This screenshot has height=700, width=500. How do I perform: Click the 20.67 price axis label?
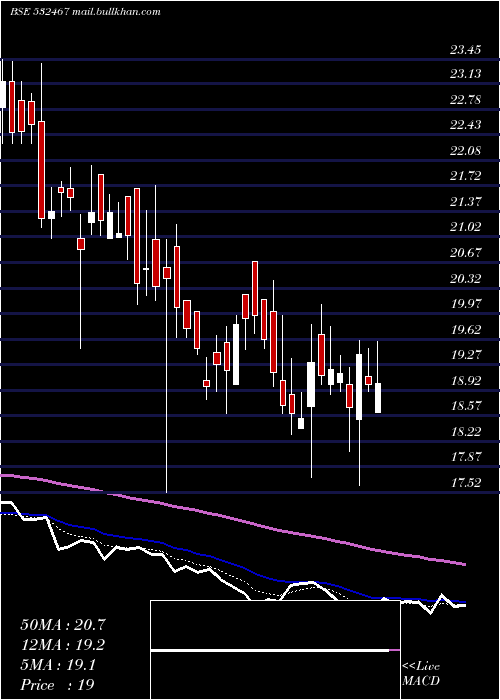tap(466, 253)
